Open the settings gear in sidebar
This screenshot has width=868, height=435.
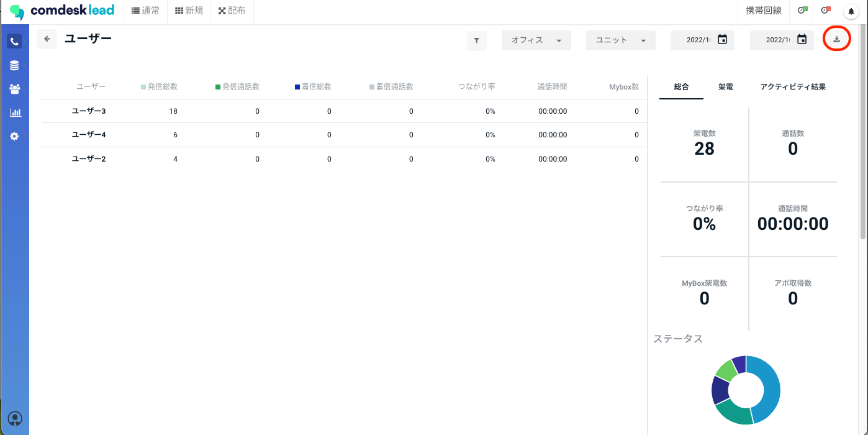click(14, 136)
